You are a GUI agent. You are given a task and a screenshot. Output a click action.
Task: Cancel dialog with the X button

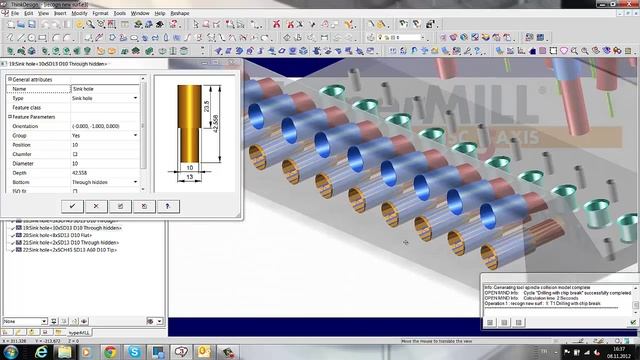96,206
